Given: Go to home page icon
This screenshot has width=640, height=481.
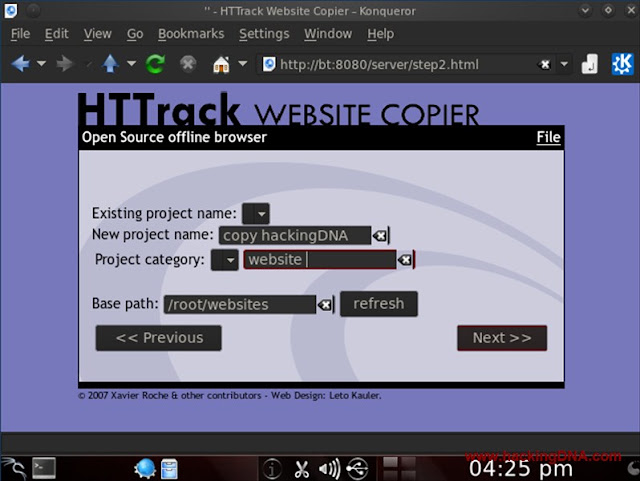Looking at the screenshot, I should pos(221,64).
